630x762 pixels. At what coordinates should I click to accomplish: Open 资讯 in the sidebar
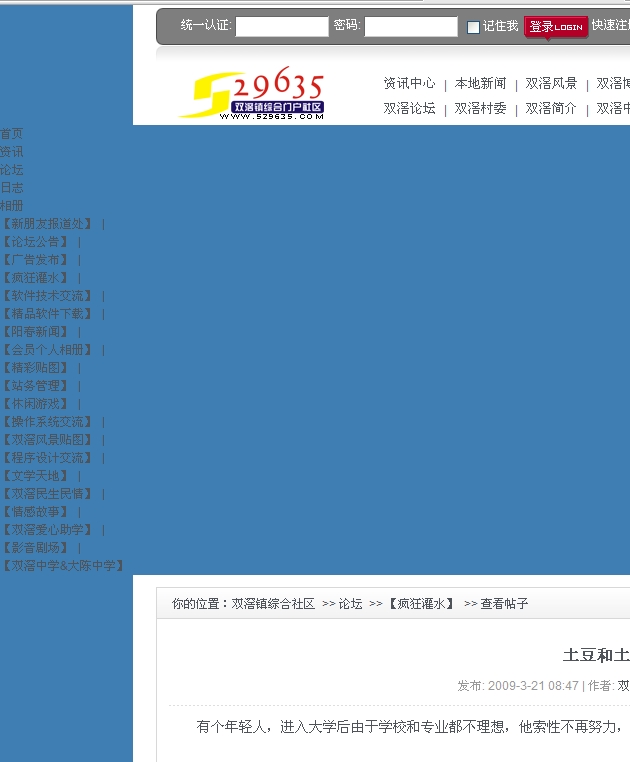point(12,152)
